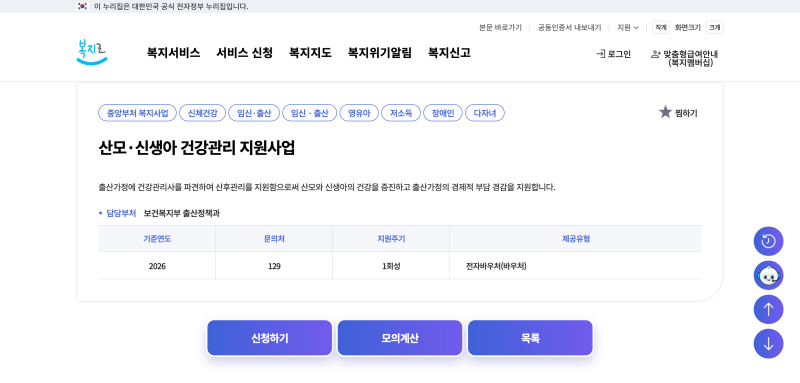Screen dimensions: 800x383
Task: Select the 영유아 tag
Action: (359, 113)
